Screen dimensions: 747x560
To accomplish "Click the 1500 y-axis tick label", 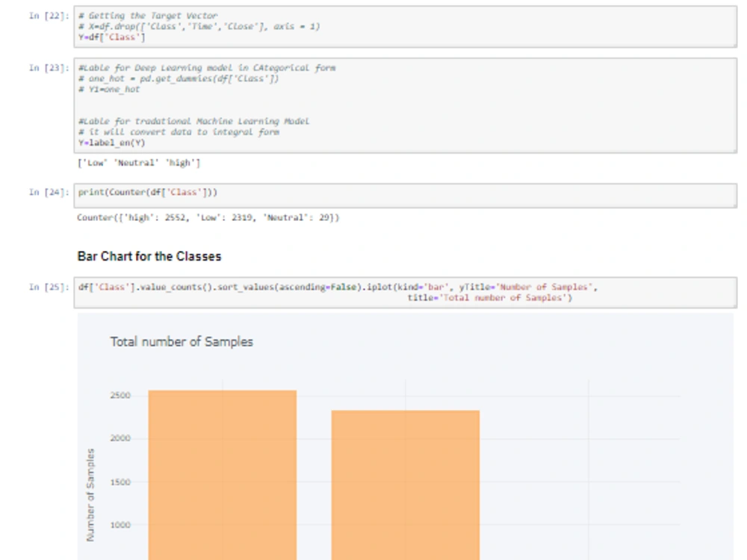I will point(120,482).
